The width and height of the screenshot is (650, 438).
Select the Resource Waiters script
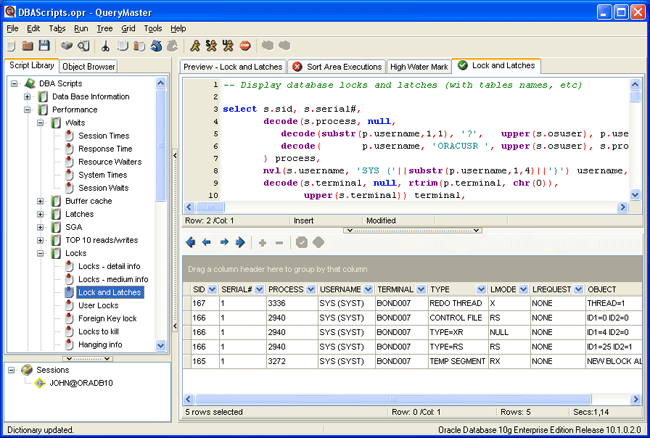(110, 162)
